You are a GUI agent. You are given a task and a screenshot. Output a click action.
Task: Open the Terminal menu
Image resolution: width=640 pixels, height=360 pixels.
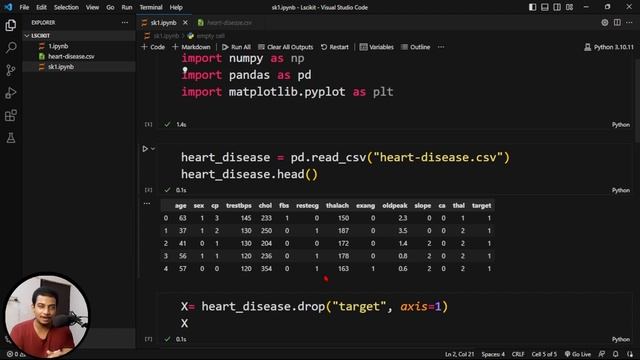[151, 7]
